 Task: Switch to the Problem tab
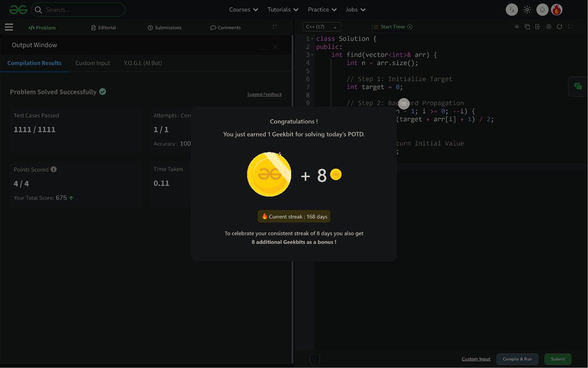pos(42,27)
